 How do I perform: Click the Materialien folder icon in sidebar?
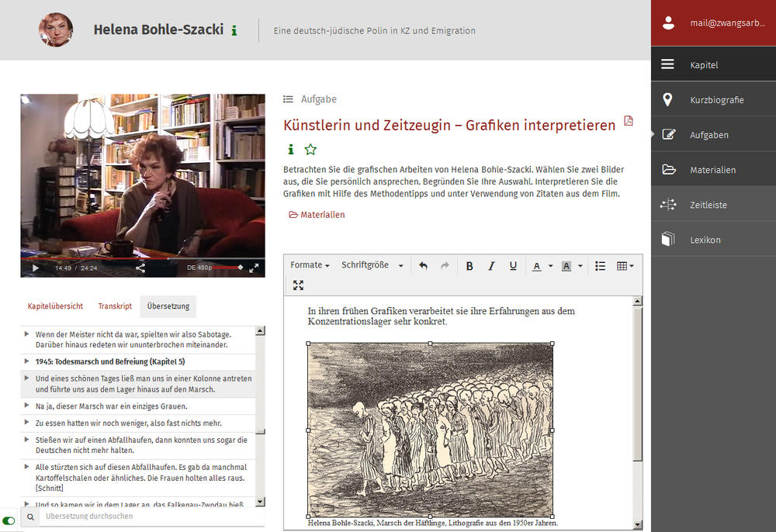tap(669, 170)
